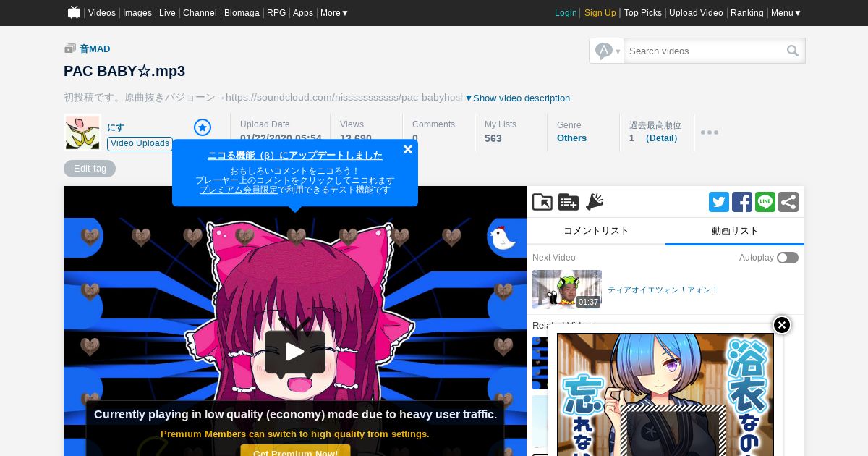Viewport: 868px width, 456px height.
Task: Open the Others genre link
Action: pyautogui.click(x=571, y=138)
